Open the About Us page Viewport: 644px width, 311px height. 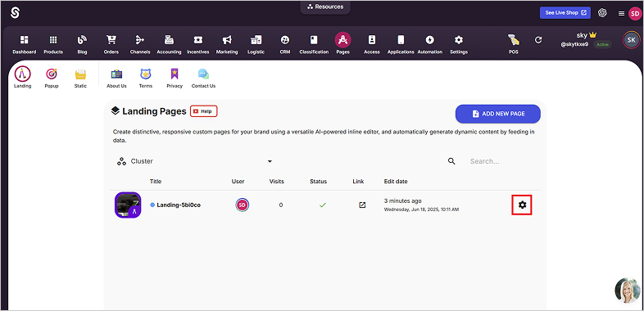[x=116, y=78]
